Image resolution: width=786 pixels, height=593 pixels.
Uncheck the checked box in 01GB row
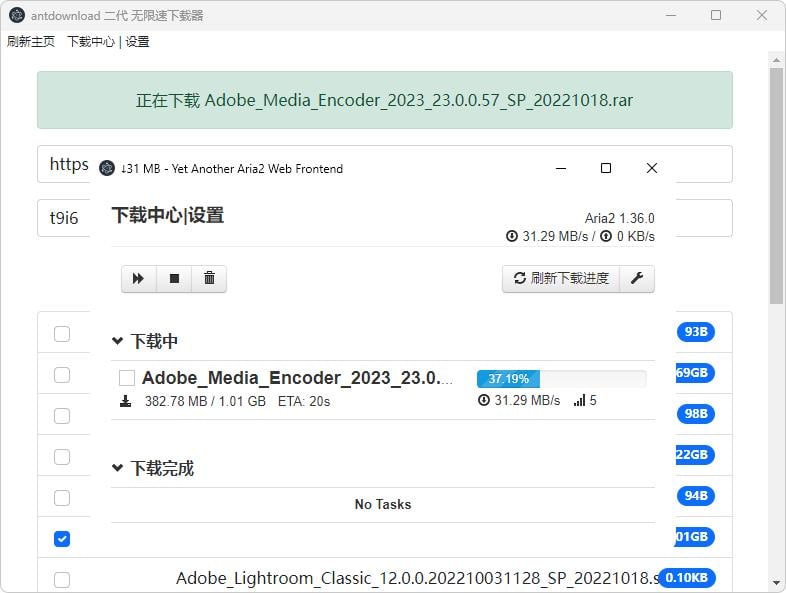point(62,539)
